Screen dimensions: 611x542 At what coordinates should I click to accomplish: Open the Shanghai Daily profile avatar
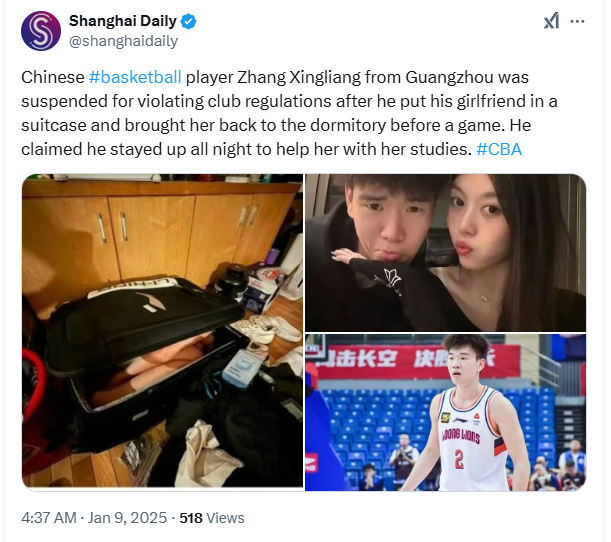click(41, 31)
